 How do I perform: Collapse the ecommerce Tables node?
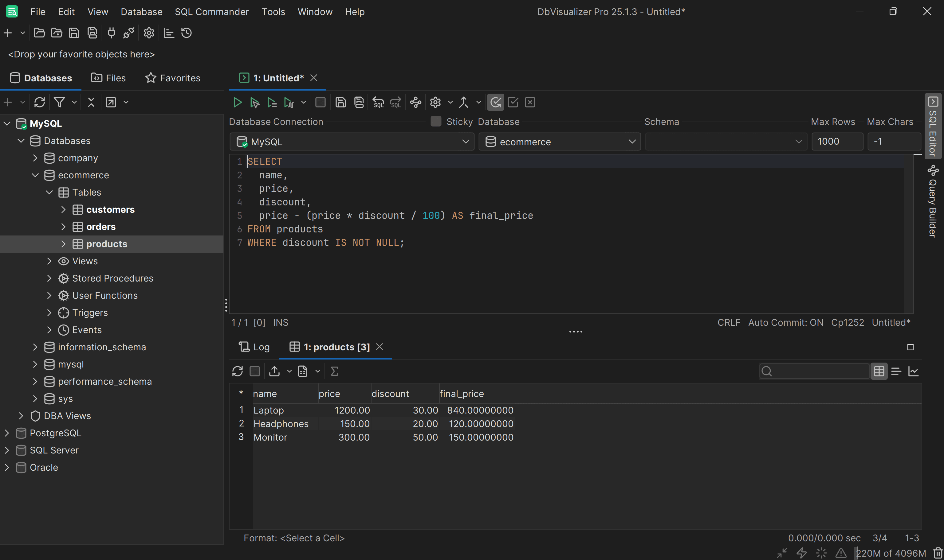49,192
